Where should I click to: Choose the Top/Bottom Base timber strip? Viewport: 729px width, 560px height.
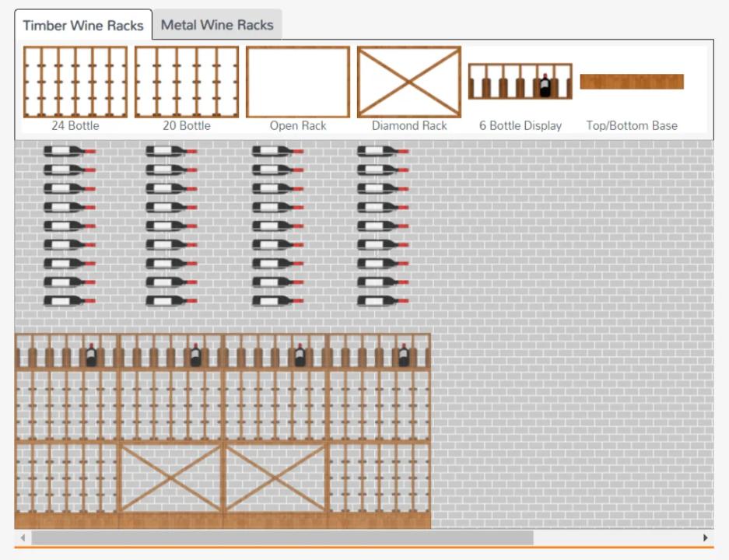coord(632,82)
